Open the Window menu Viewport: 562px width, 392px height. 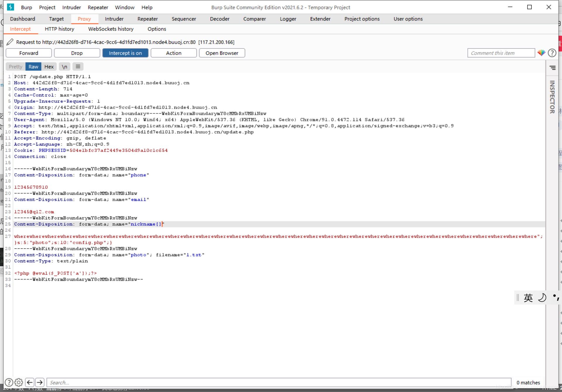125,7
